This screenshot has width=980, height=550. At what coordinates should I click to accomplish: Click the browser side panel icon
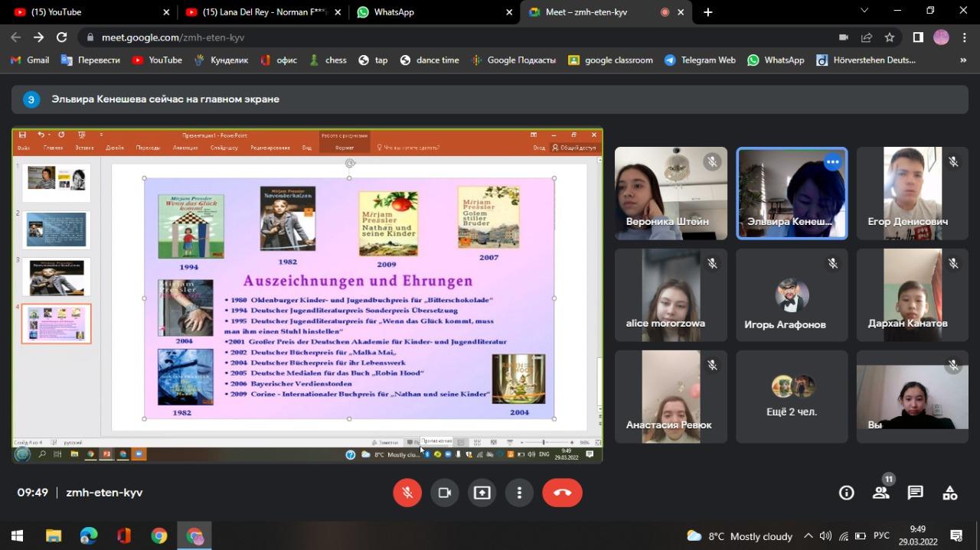point(918,37)
